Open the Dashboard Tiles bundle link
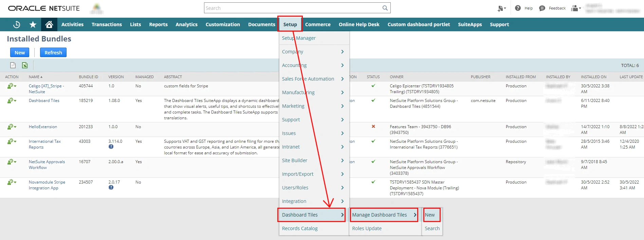644x240 pixels. point(44,101)
